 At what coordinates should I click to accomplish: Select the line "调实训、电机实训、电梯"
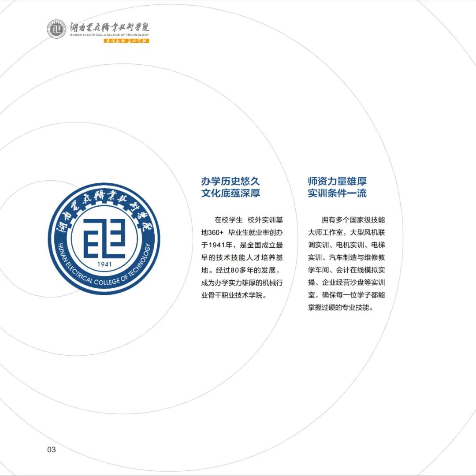[346, 245]
